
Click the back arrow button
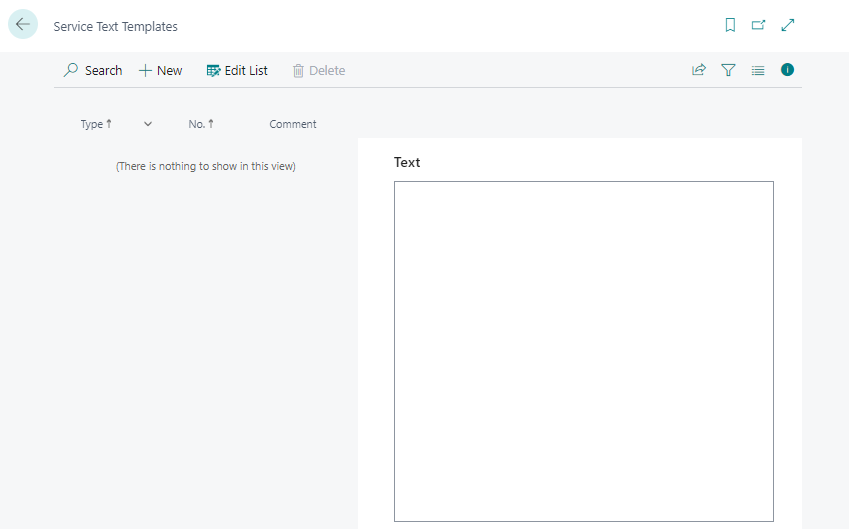click(23, 25)
